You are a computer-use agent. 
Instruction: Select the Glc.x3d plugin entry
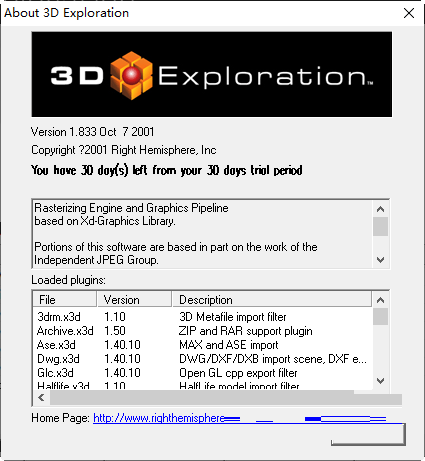click(x=55, y=373)
